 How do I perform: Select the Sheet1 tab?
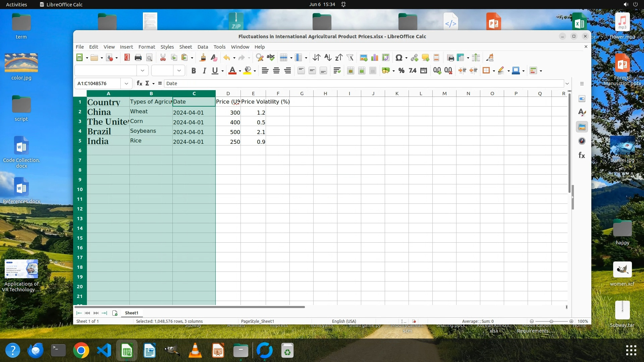(x=131, y=313)
